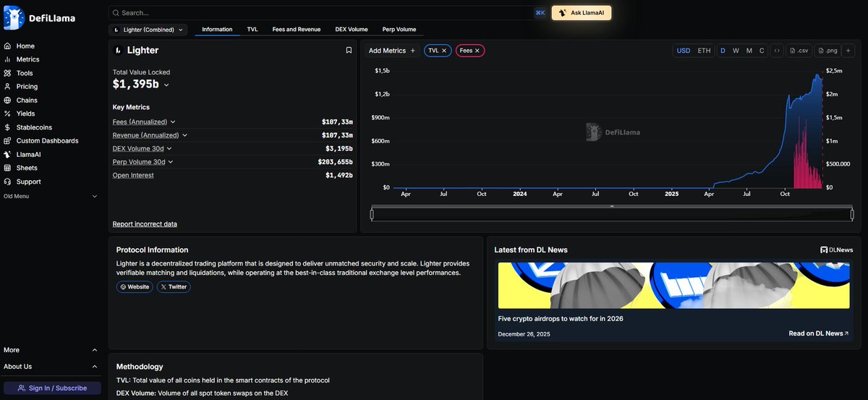
Task: Download chart as .csv
Action: pyautogui.click(x=799, y=51)
